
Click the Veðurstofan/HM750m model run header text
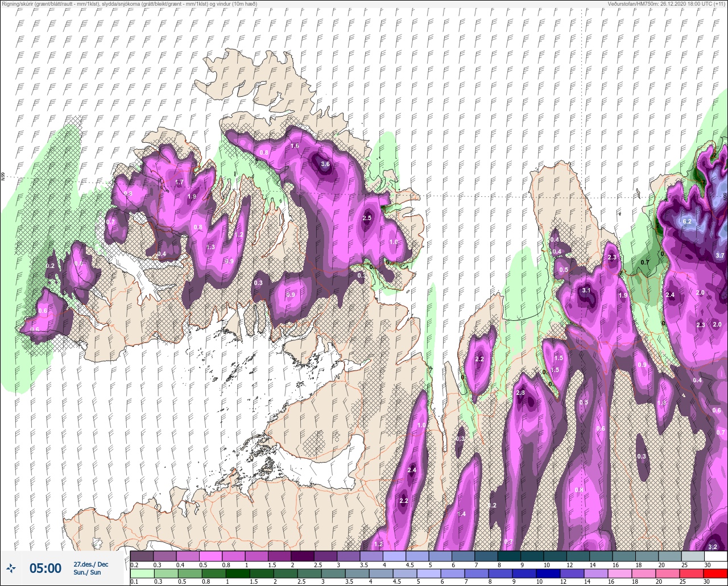666,3
